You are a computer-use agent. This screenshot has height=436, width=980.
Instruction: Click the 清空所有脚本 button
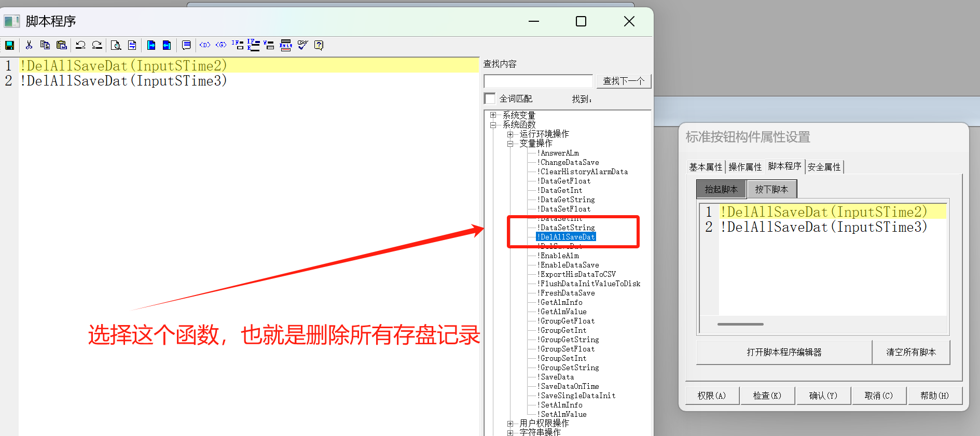pos(911,352)
